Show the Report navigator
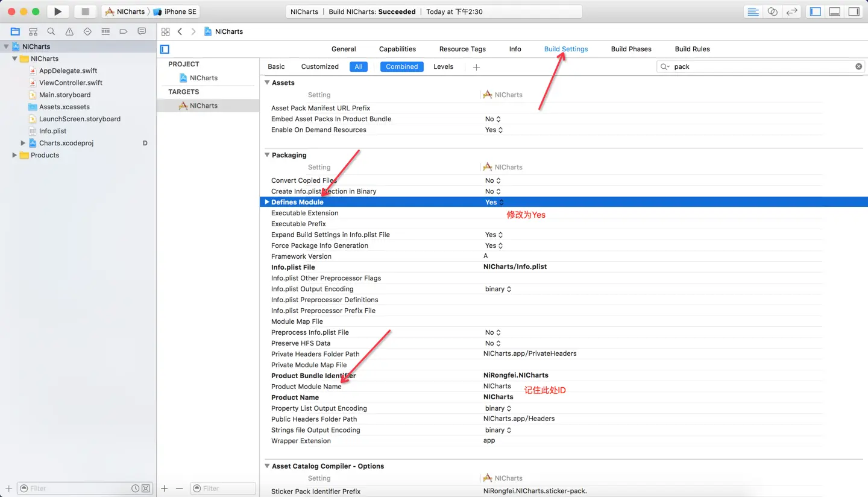Image resolution: width=868 pixels, height=497 pixels. 142,31
